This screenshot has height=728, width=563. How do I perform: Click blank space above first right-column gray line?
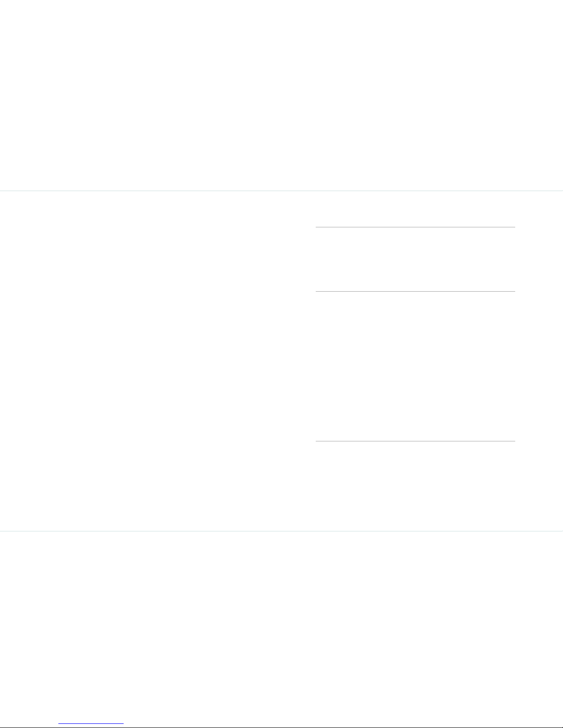point(415,209)
